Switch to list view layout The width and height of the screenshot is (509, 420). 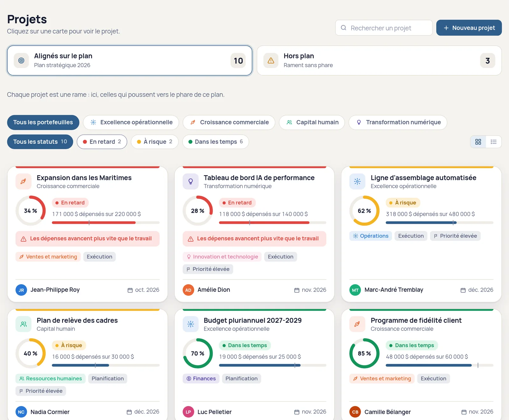(494, 142)
